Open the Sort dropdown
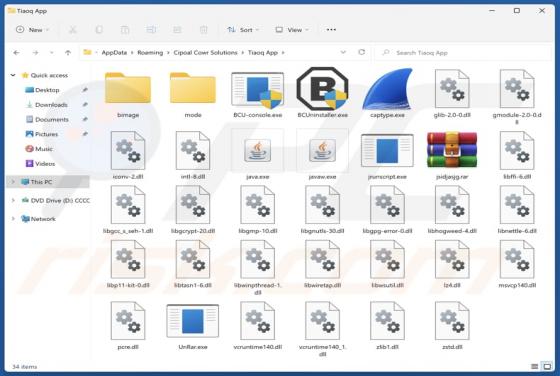 243,30
